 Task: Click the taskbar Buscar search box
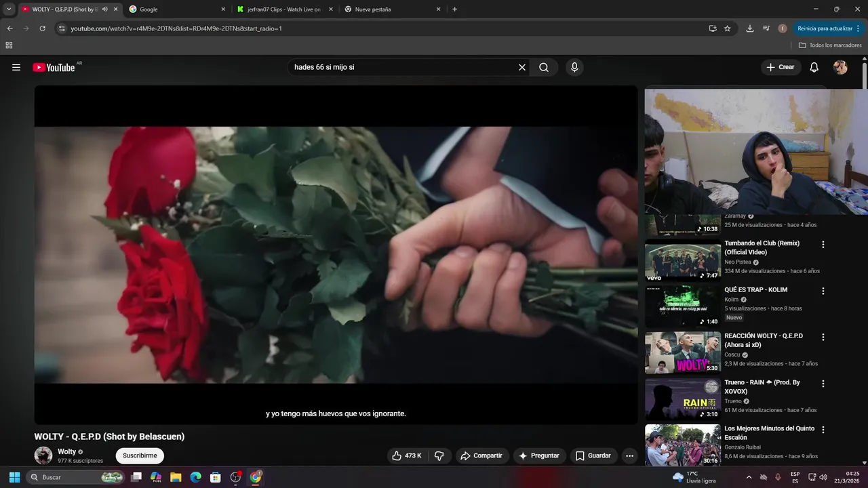coord(76,477)
